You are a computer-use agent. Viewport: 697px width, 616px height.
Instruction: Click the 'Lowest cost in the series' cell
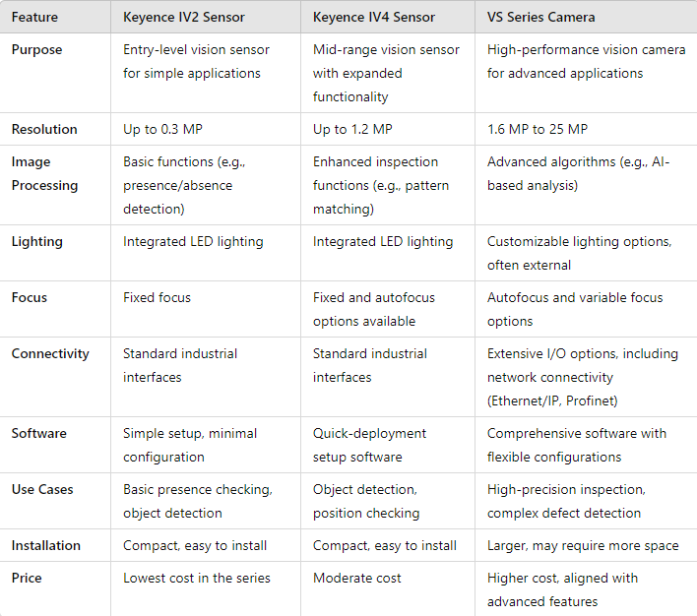197,578
